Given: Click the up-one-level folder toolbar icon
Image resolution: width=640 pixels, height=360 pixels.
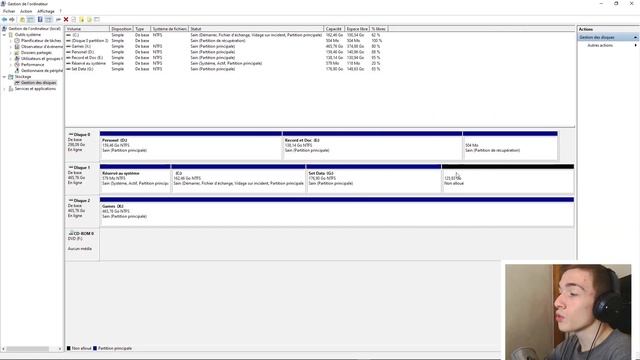Looking at the screenshot, I should (22, 20).
